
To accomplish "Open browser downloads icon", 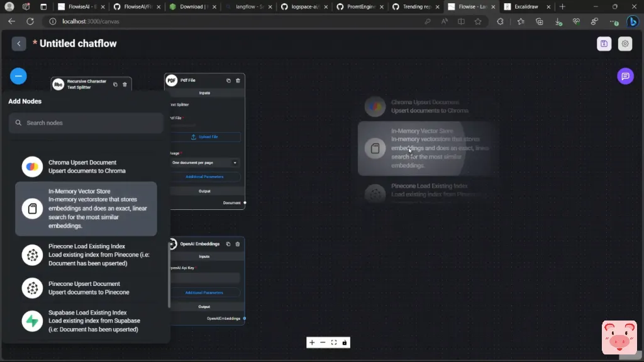I will pos(558,22).
